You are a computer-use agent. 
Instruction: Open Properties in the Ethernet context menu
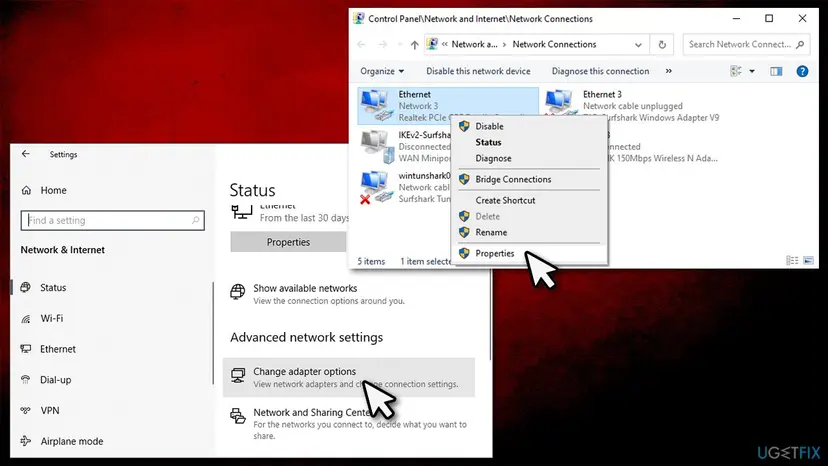pos(494,254)
